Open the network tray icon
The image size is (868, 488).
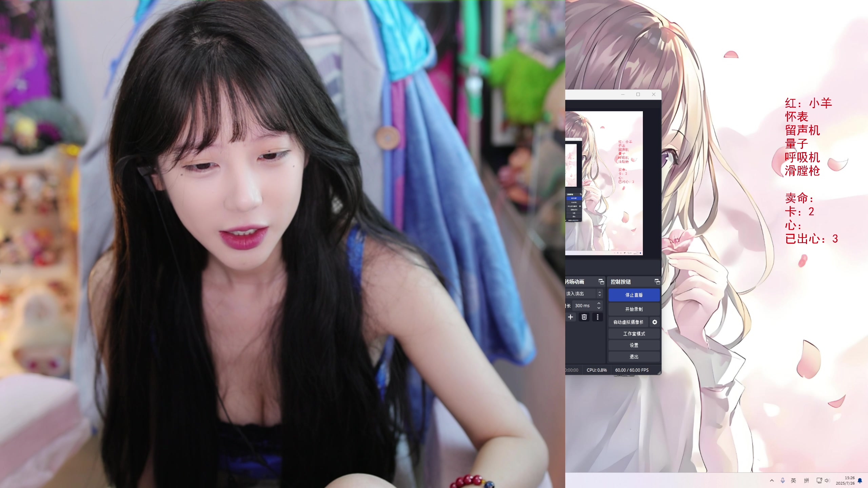coord(819,481)
